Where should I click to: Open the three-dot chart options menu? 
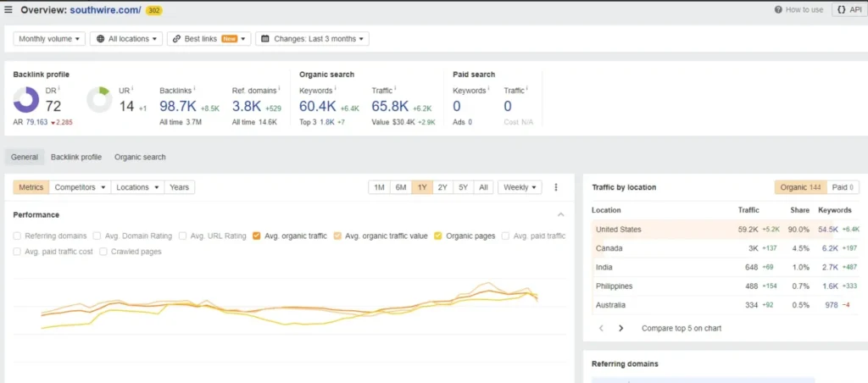(556, 187)
